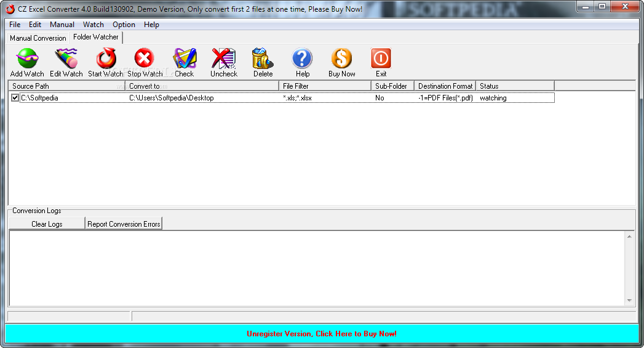644x348 pixels.
Task: Click the Unregister Version Buy Now banner
Action: click(x=322, y=334)
